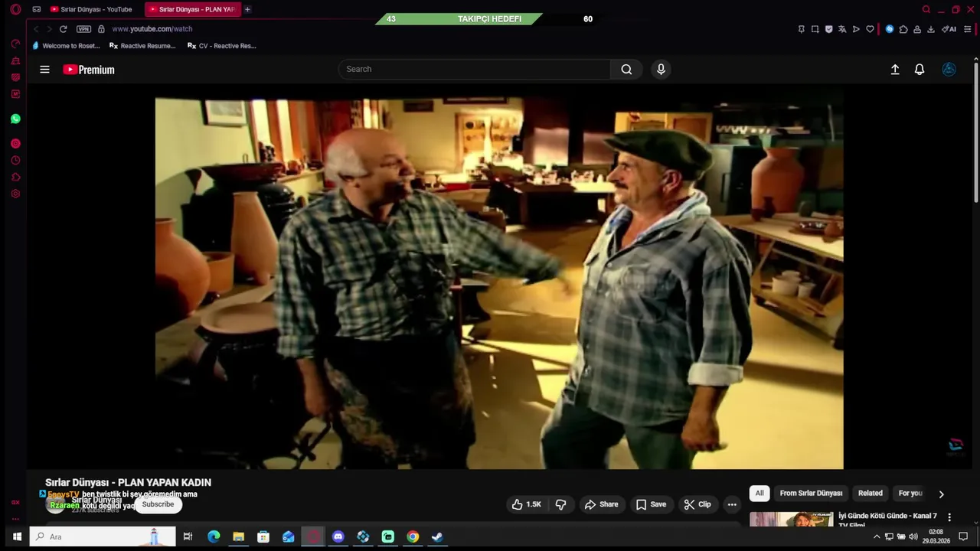Focus the YouTube Search input field
The height and width of the screenshot is (551, 980).
click(474, 70)
